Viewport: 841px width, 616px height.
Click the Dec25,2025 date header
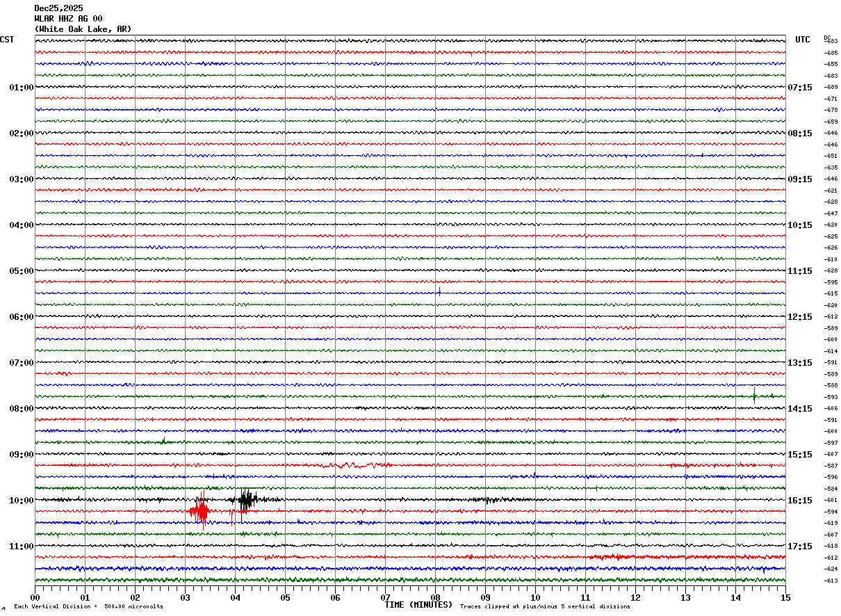(58, 8)
